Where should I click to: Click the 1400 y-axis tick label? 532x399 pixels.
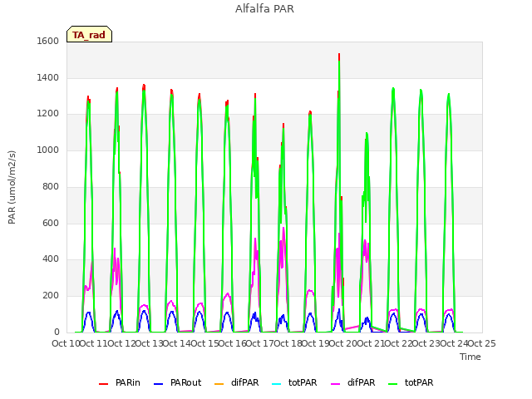pos(48,77)
